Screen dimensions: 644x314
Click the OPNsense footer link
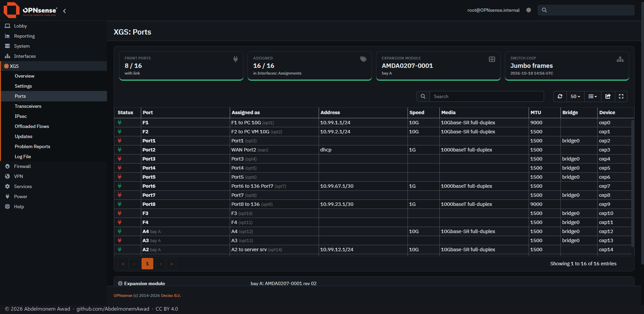[123, 296]
